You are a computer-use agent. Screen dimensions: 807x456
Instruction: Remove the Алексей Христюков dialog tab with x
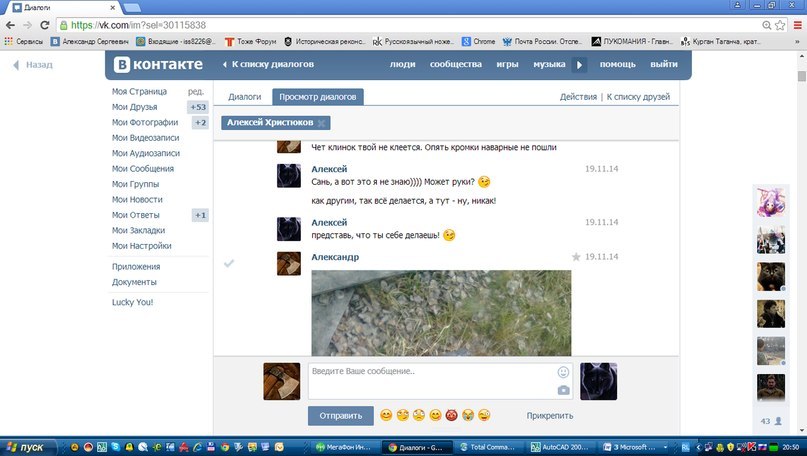click(321, 123)
